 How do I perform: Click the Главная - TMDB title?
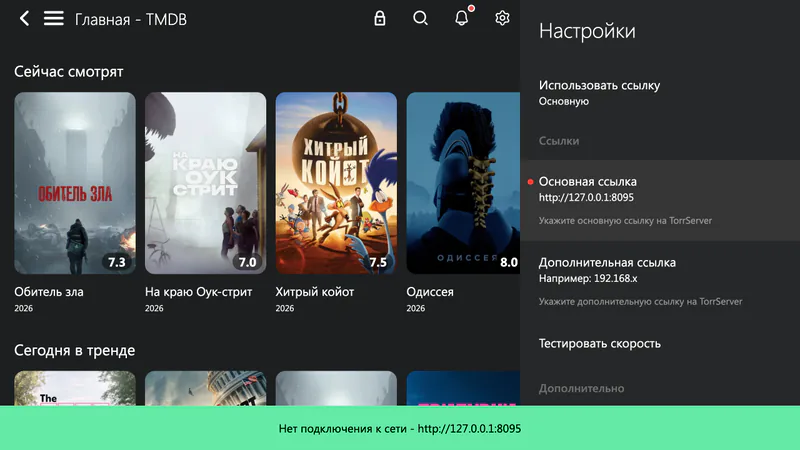click(x=131, y=19)
